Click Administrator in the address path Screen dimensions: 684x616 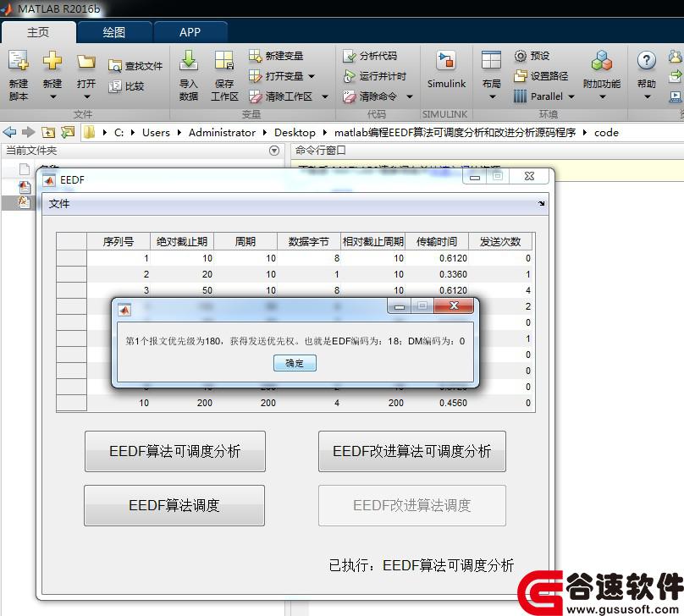pos(222,133)
